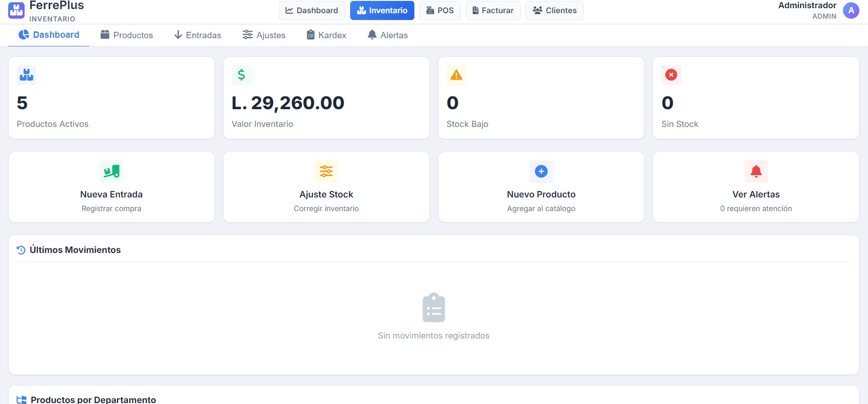
Task: Open the Kardex tab
Action: click(327, 35)
